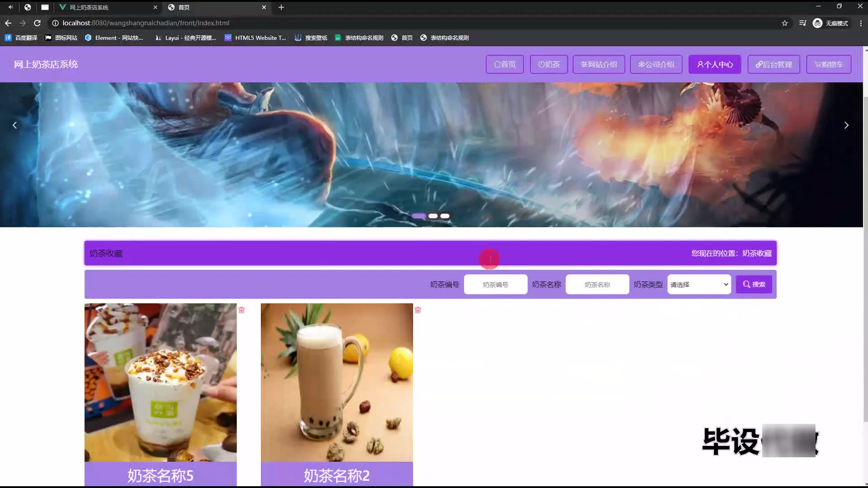Open 奶茶名称2 product thumbnail
868x488 pixels.
pos(336,382)
